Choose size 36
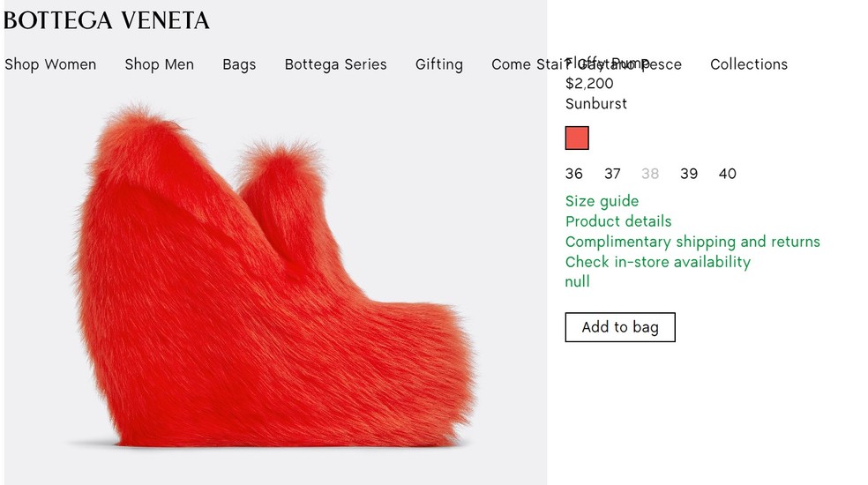Screen dimensions: 868x485 (574, 174)
